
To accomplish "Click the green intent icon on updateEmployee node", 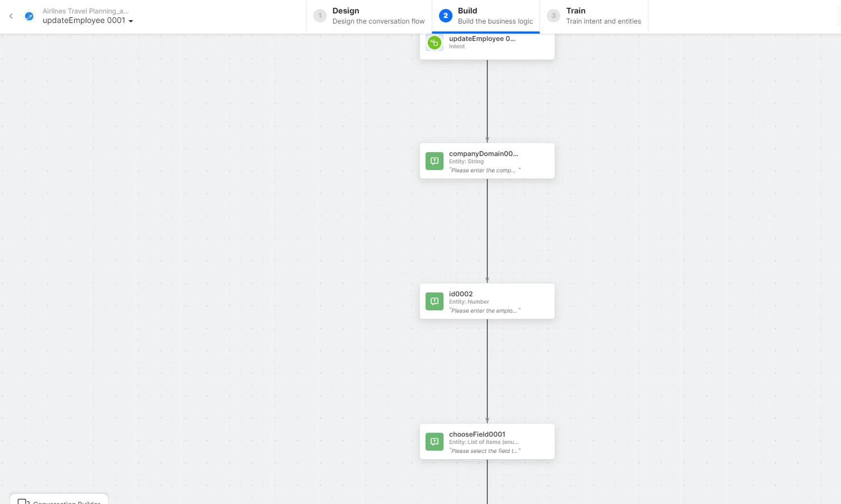I will tap(434, 42).
